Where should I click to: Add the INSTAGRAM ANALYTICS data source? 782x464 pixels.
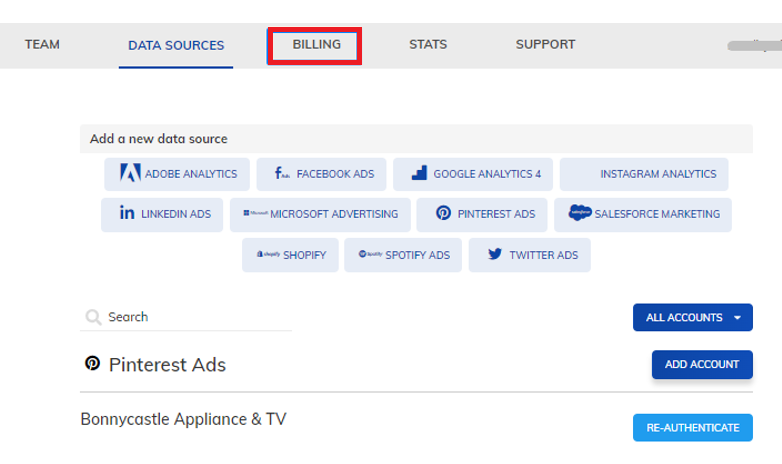tap(644, 174)
